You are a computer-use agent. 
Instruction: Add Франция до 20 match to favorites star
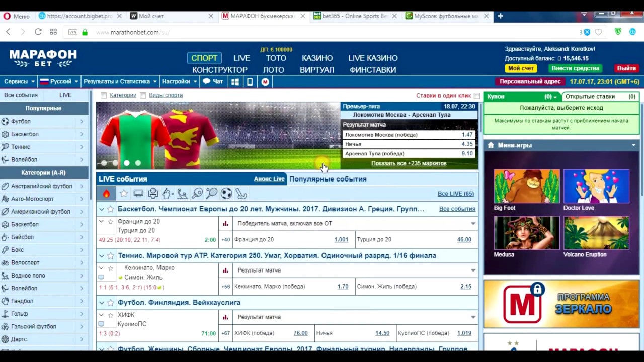[x=110, y=221]
